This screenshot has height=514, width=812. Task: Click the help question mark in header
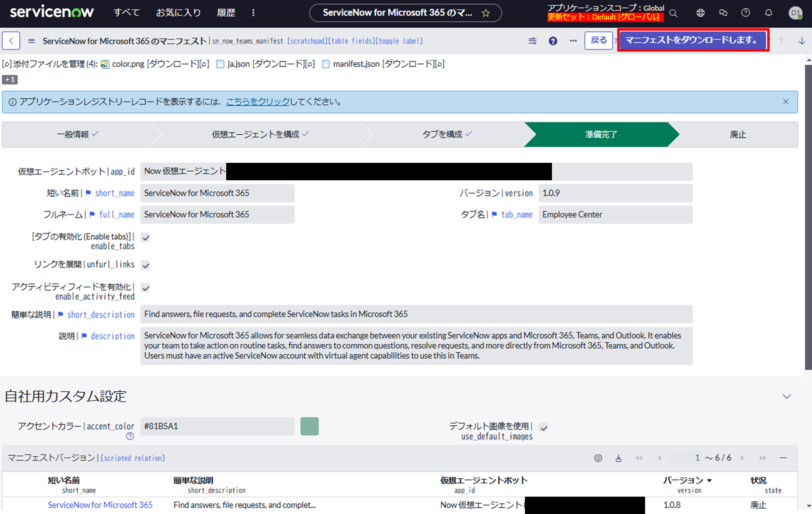[x=745, y=13]
